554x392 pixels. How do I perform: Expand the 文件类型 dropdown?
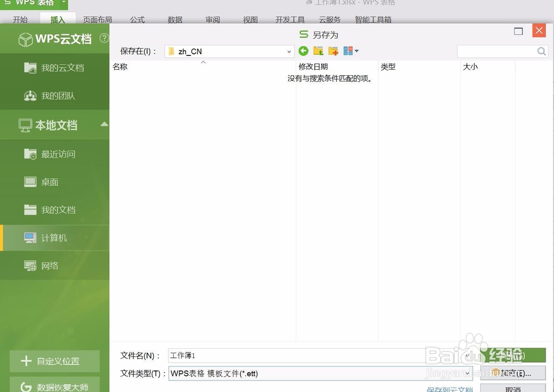468,373
